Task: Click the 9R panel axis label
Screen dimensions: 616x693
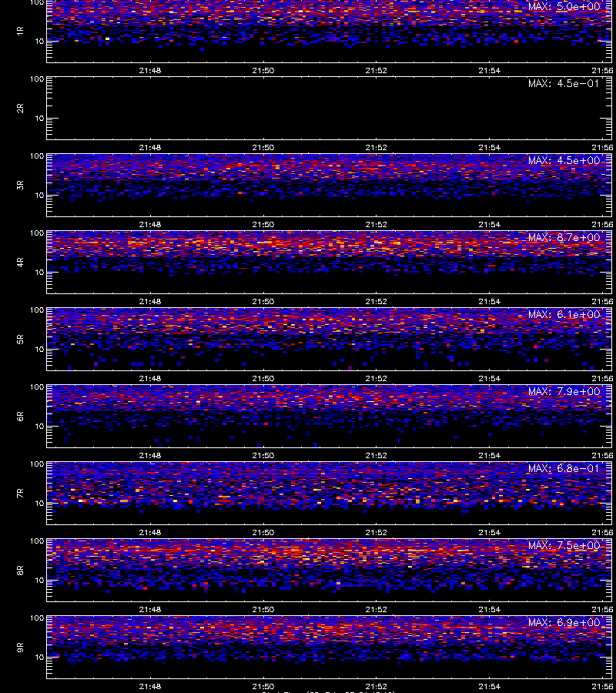Action: [20, 648]
